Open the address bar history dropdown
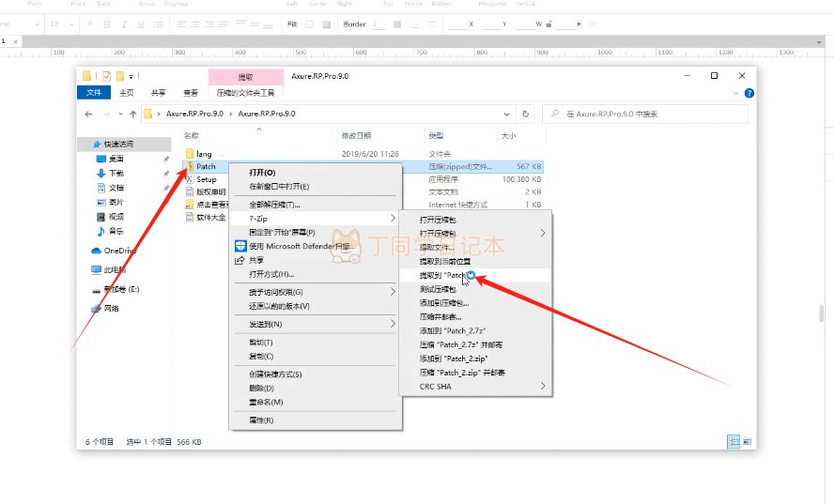834x504 pixels. (x=507, y=114)
